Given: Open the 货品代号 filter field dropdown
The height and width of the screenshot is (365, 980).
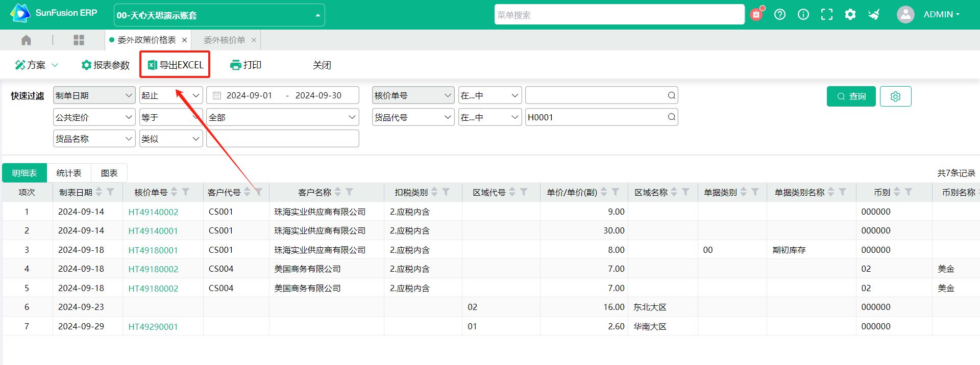Looking at the screenshot, I should click(x=413, y=117).
